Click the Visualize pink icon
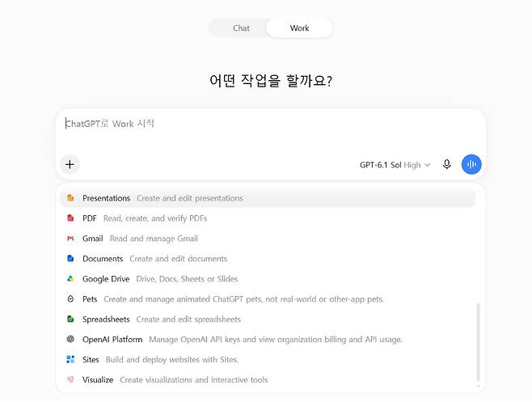Screen dimensions: 532x402 (x=70, y=379)
